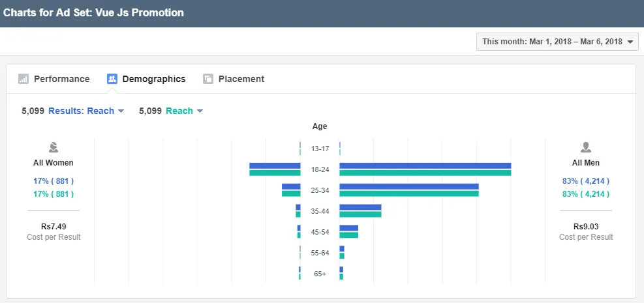The width and height of the screenshot is (644, 303).
Task: Click the 35-44 age label
Action: [x=320, y=212]
